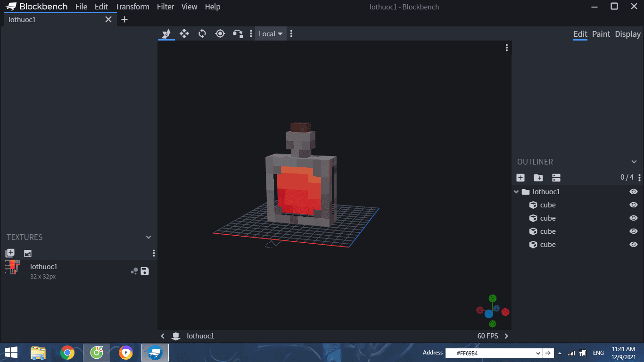
Task: Add a new group folder in Outliner
Action: [538, 178]
